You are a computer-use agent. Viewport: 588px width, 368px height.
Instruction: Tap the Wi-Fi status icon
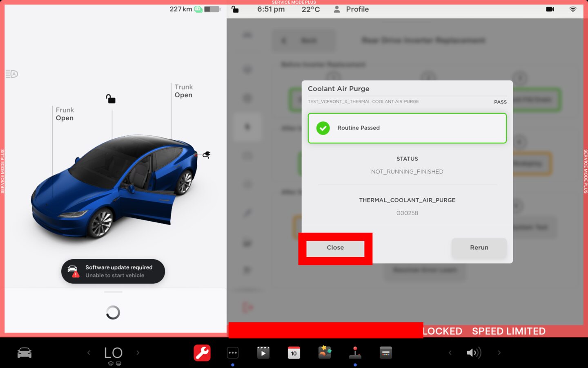tap(573, 9)
